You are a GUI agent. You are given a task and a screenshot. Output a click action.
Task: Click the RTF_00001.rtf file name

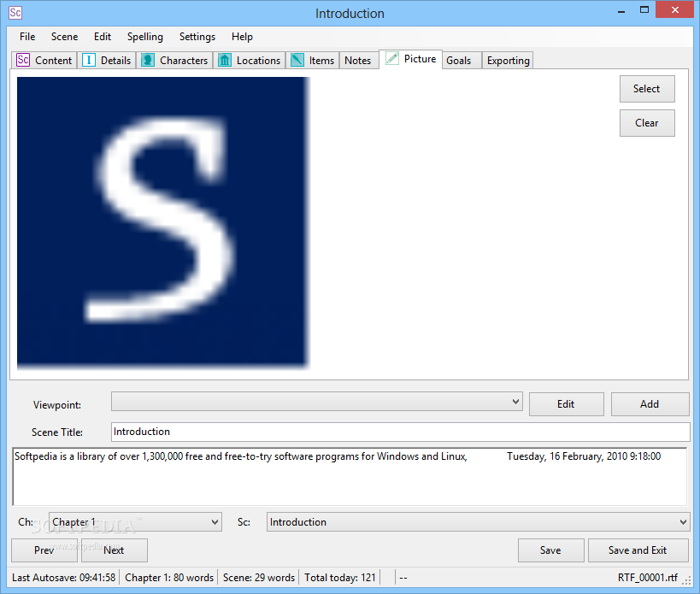pyautogui.click(x=648, y=578)
